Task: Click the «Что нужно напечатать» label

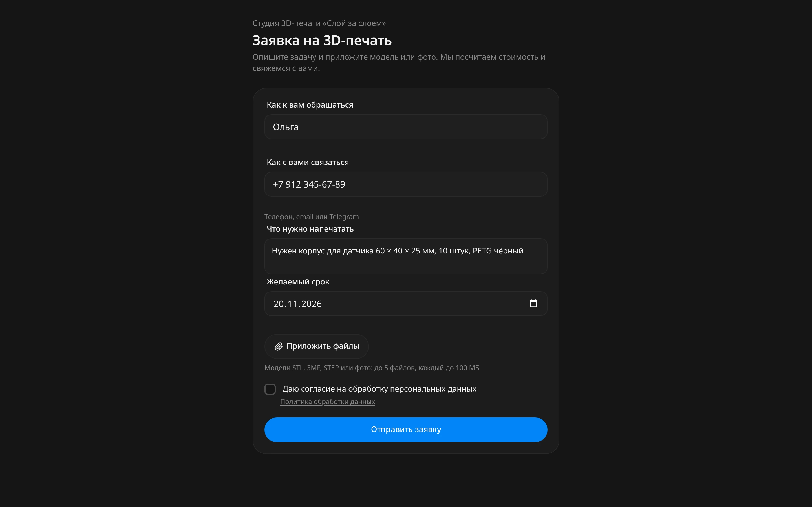Action: (x=310, y=229)
